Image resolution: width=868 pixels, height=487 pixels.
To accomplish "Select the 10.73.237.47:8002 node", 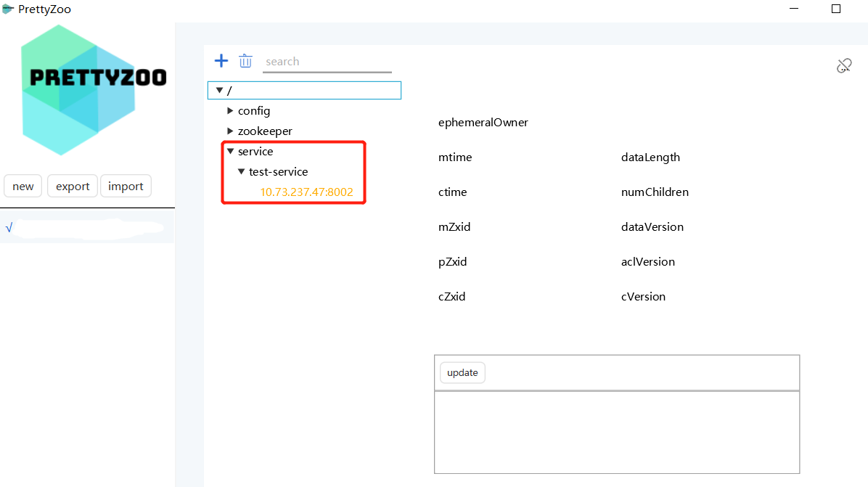I will click(x=306, y=192).
